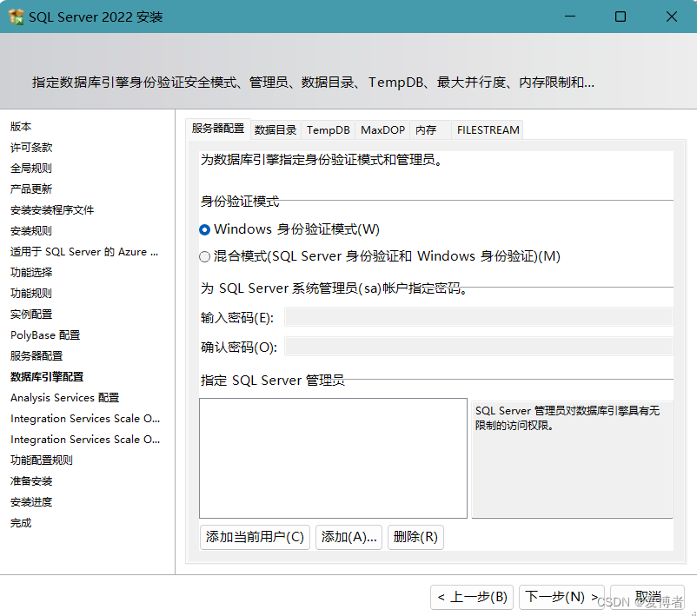This screenshot has height=616, width=697.
Task: Switch to the FILESTREAM tab
Action: tap(488, 129)
